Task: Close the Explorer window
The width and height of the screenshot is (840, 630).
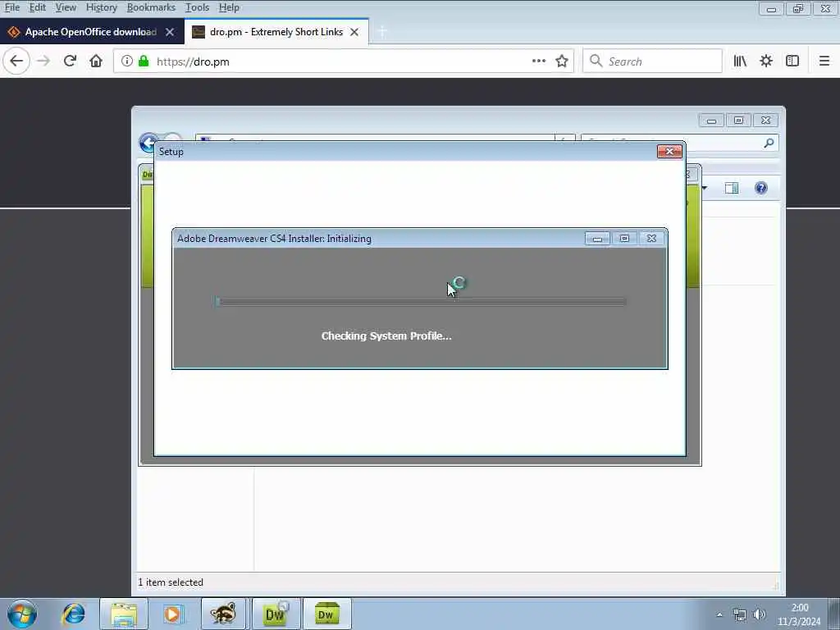Action: point(765,121)
